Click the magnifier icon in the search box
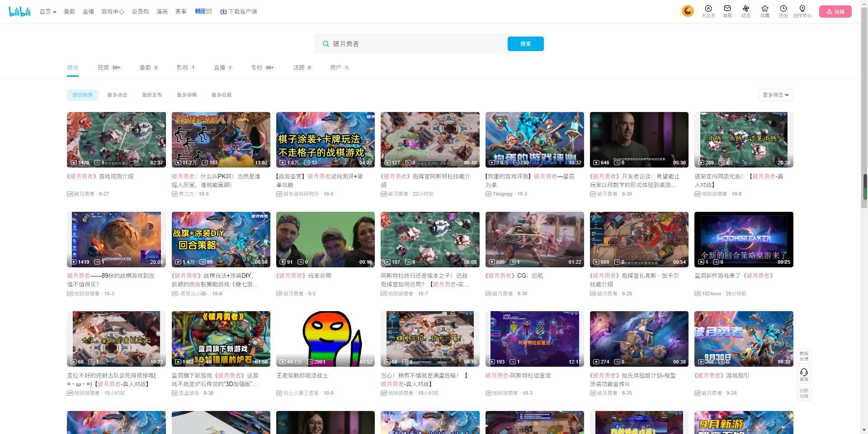Image resolution: width=868 pixels, height=434 pixels. click(x=325, y=44)
